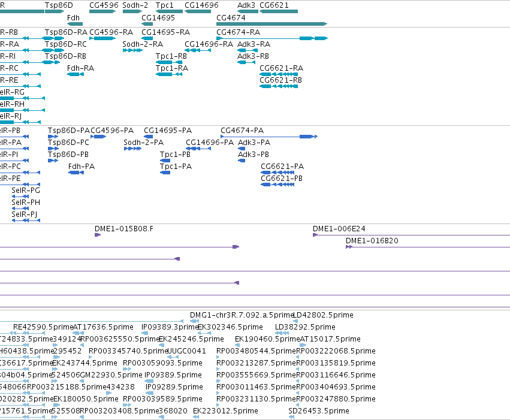Open EST AT17636.5prime label
The image size is (510, 420).
[x=103, y=327]
